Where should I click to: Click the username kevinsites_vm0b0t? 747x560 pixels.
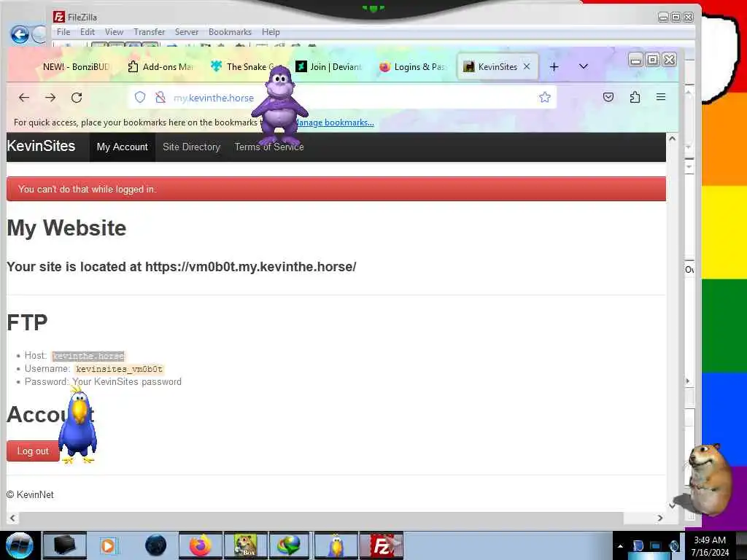pos(120,368)
